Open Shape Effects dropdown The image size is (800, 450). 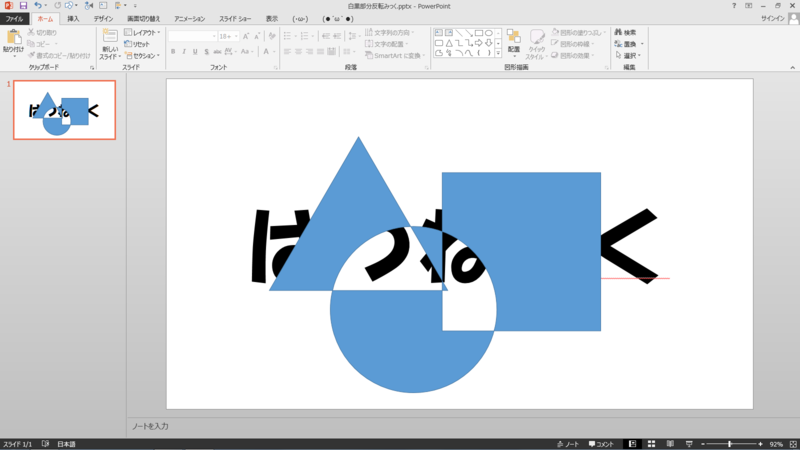(572, 56)
